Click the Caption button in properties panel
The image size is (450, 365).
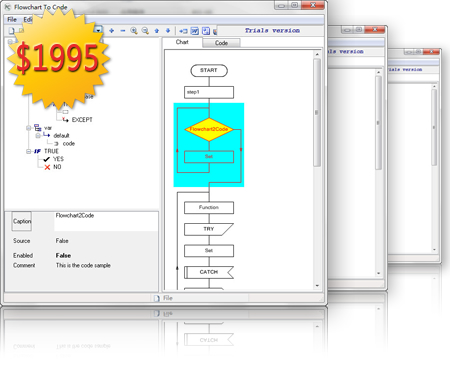[x=22, y=221]
